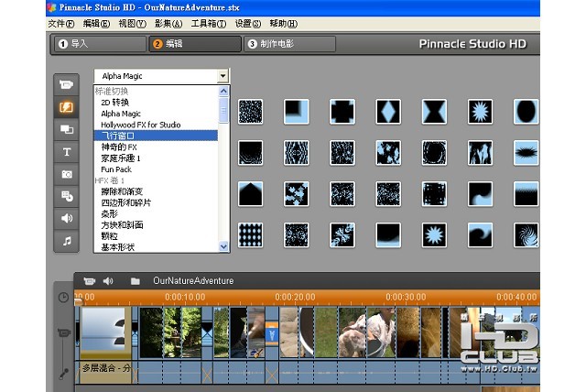586x392 pixels.
Task: Click the dropdown arrow of Alpha Magic box
Action: coord(222,76)
